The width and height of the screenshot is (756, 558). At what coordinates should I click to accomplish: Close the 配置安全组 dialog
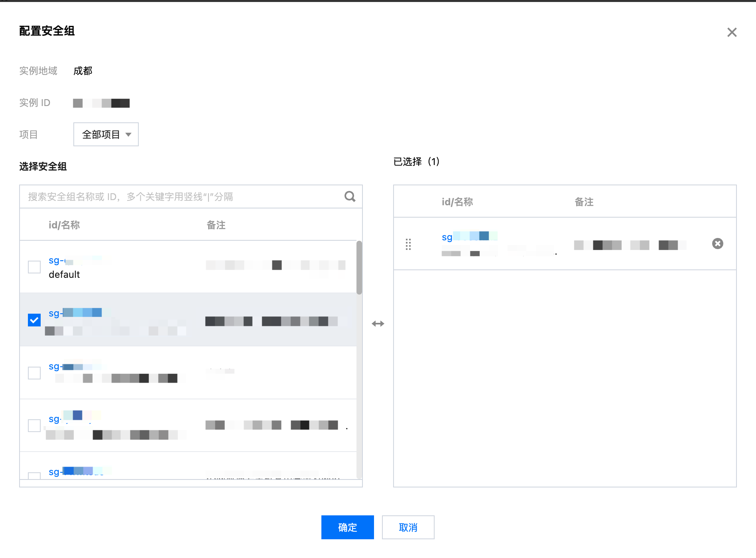[x=732, y=32]
